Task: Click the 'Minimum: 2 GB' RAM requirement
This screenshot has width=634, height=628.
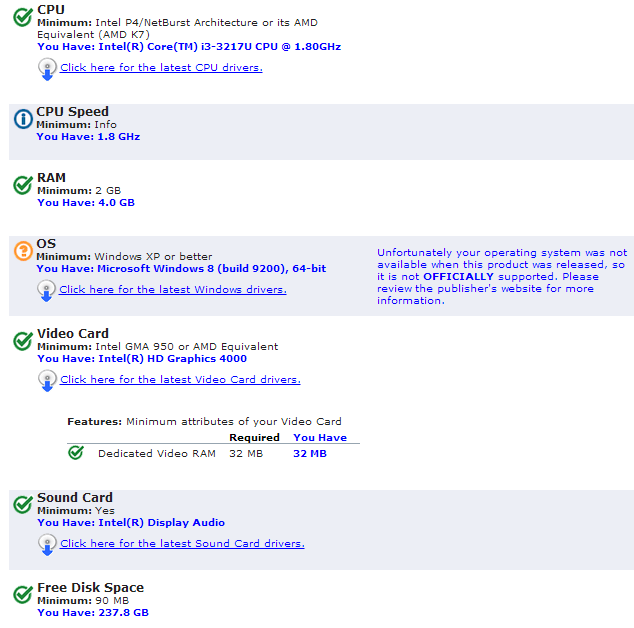Action: click(79, 190)
